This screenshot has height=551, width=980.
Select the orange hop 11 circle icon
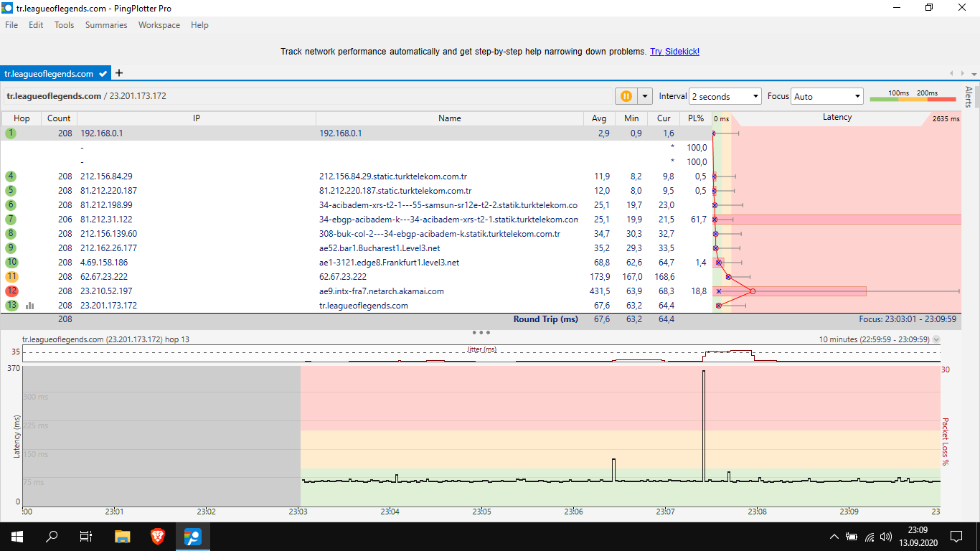click(11, 277)
